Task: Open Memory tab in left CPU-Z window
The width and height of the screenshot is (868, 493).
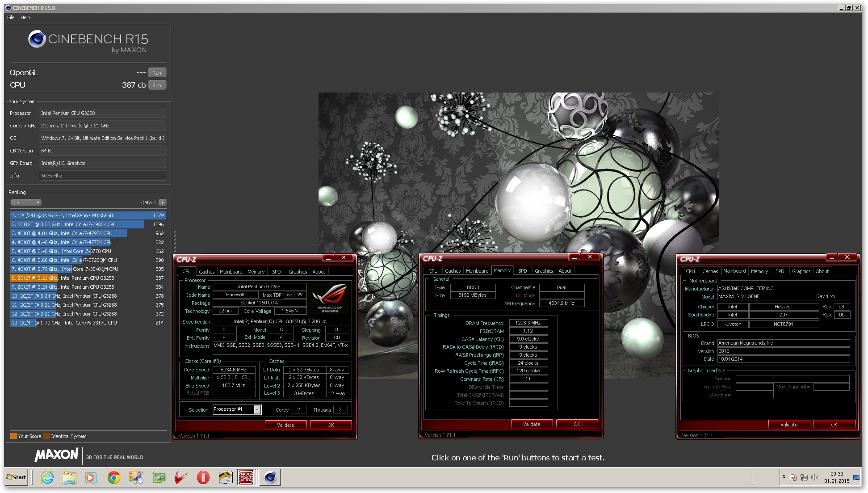Action: click(256, 272)
